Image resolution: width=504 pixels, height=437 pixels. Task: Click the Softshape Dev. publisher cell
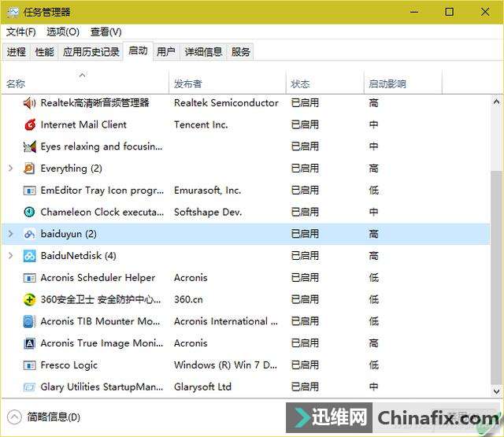208,212
